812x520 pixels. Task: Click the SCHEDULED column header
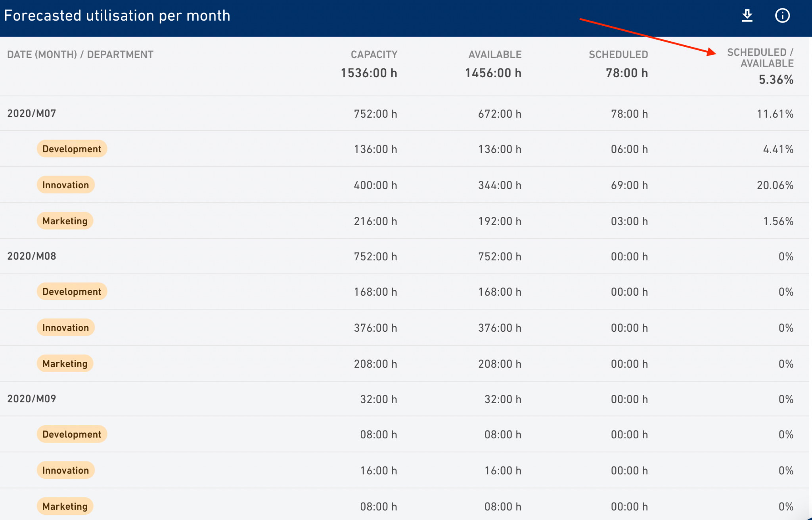click(x=618, y=55)
